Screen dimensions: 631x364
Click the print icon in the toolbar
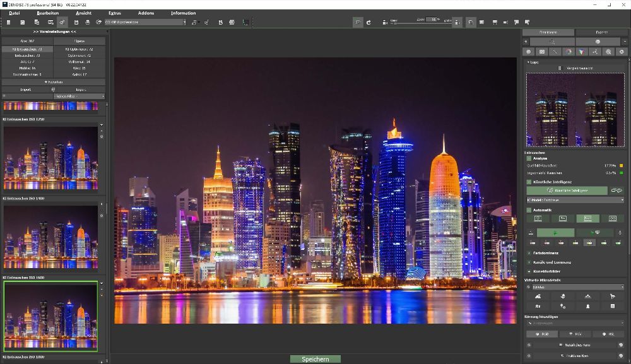tap(86, 22)
